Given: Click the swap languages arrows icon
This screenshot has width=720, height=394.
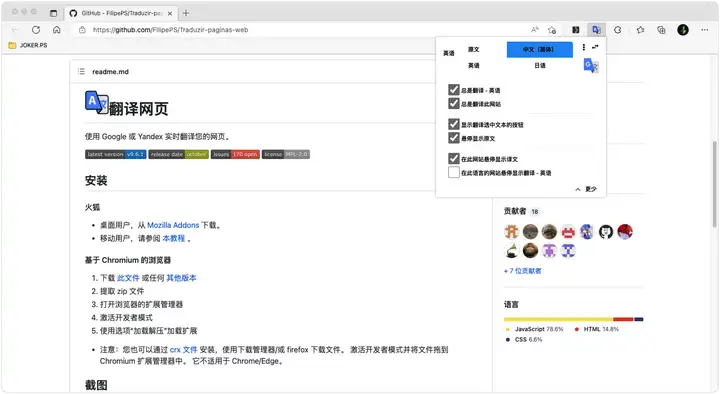Looking at the screenshot, I should pos(595,47).
